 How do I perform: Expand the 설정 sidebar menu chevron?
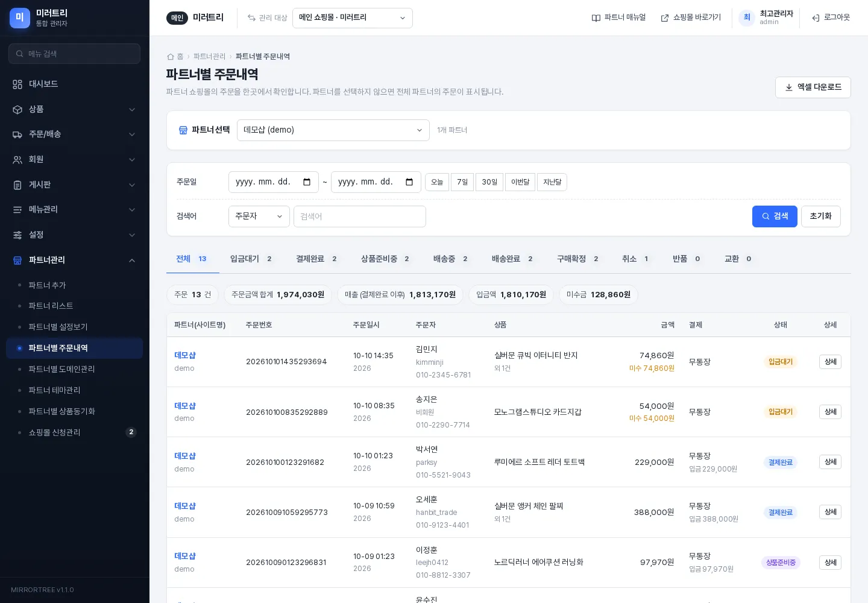pyautogui.click(x=132, y=235)
